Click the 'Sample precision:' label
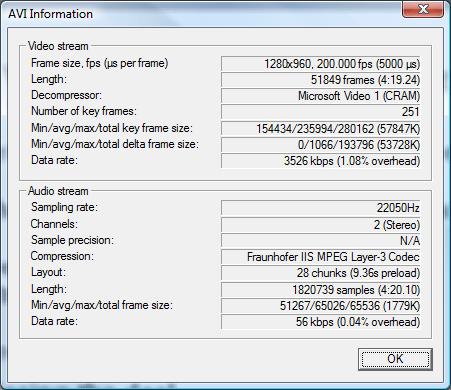 coord(72,240)
